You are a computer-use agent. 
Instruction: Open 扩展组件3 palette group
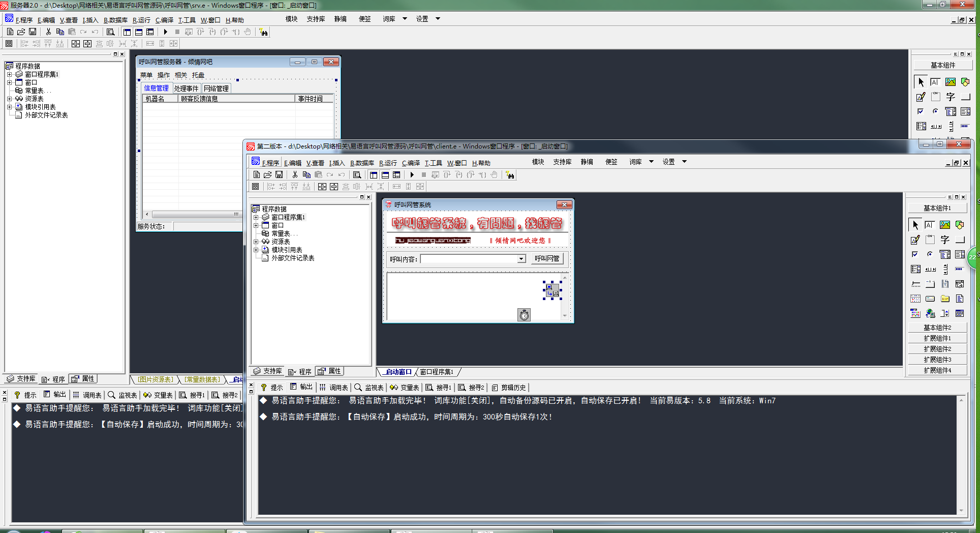(937, 360)
